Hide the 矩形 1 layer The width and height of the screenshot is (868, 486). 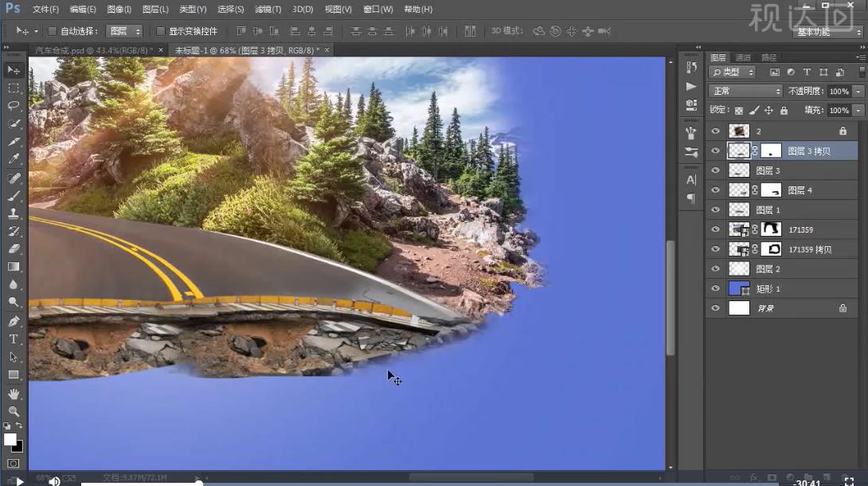point(715,288)
